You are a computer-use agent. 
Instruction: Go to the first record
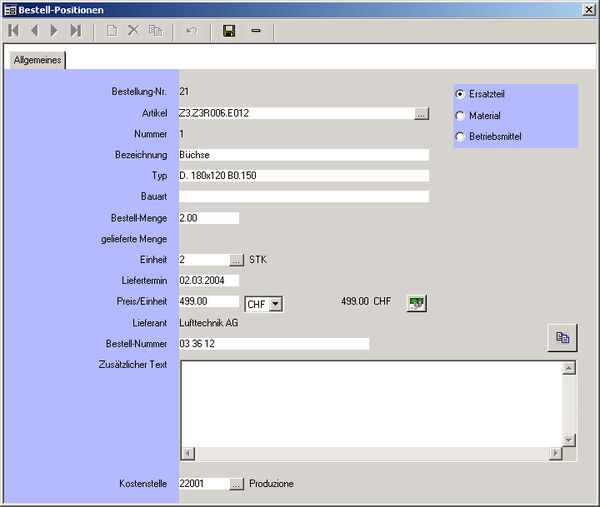point(14,31)
